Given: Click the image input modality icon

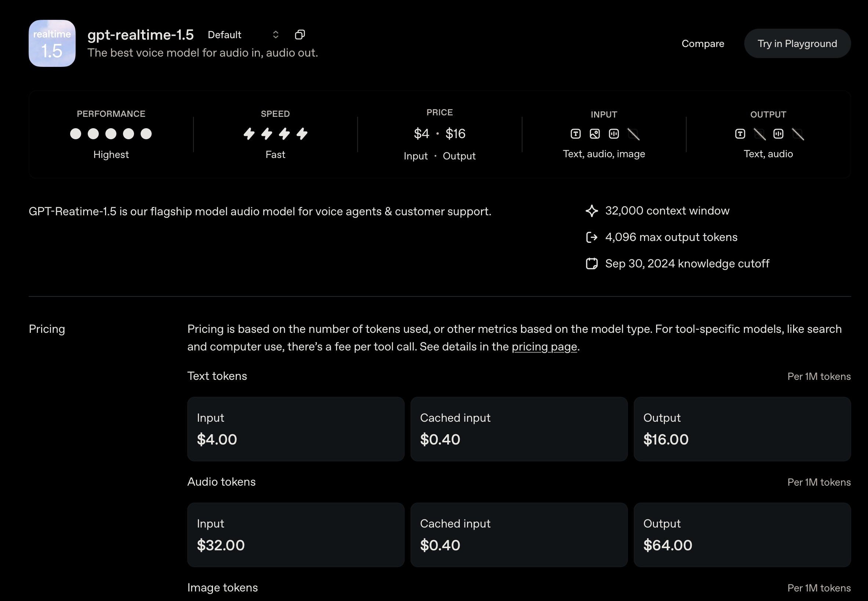Looking at the screenshot, I should click(x=595, y=134).
